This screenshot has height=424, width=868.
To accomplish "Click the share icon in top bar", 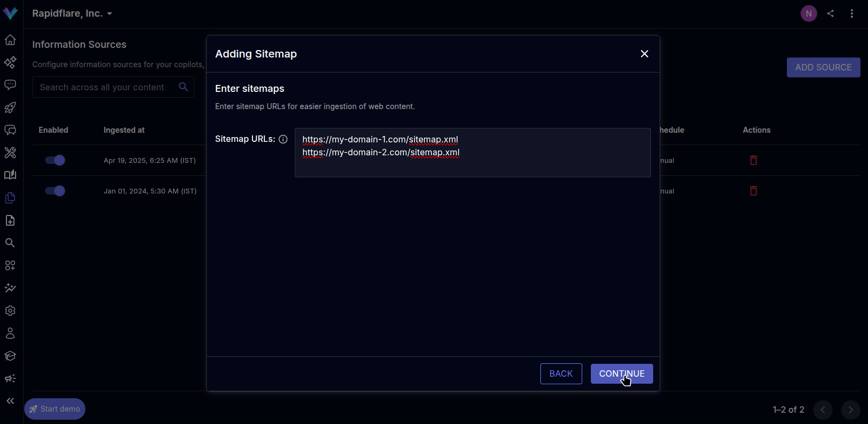I will tap(830, 13).
